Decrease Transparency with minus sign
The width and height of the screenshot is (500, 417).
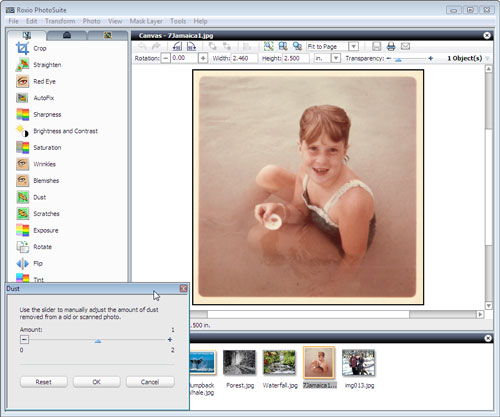tap(389, 58)
